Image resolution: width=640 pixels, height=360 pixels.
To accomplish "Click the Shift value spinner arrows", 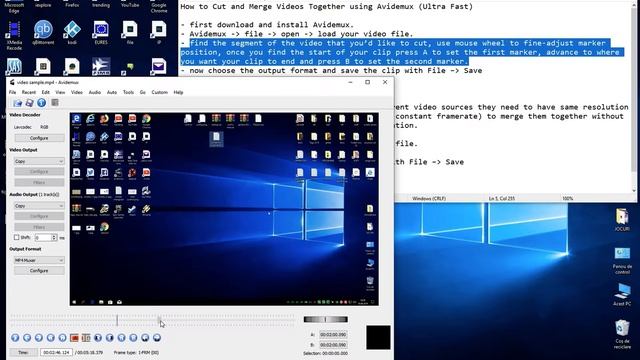I will (54, 237).
